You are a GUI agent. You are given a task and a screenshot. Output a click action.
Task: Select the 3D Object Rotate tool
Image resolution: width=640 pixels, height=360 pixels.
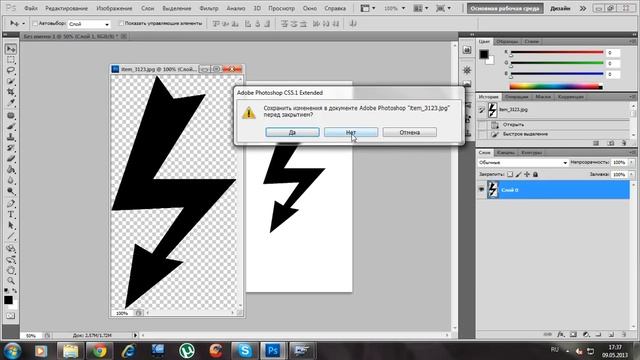pos(11,249)
